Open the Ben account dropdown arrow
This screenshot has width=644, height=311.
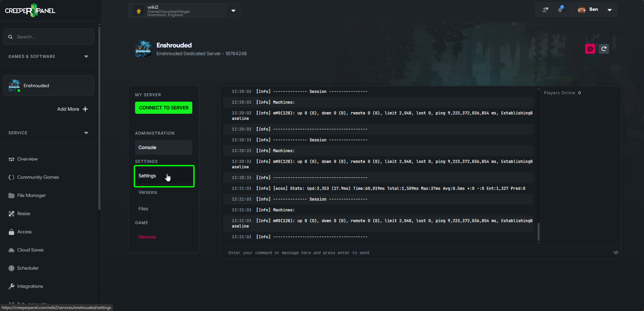coord(610,10)
